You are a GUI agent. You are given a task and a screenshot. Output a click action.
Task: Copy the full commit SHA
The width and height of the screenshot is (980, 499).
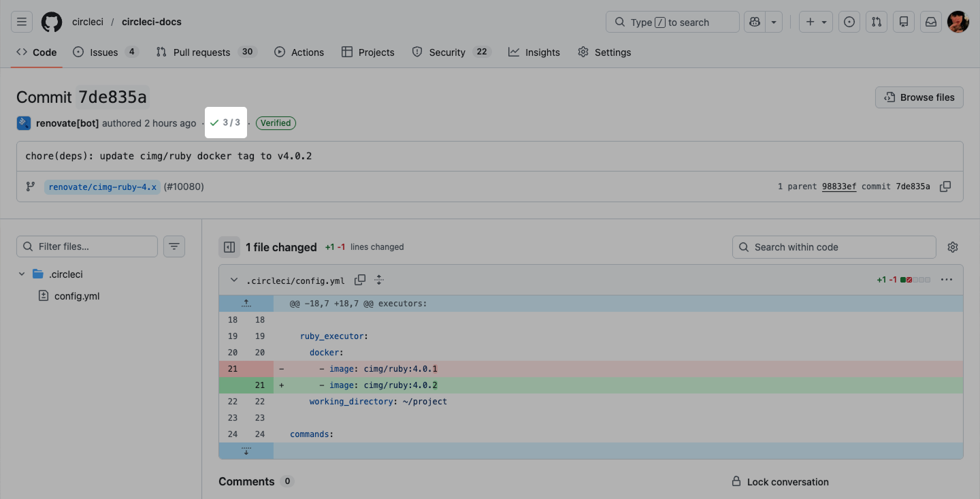(945, 186)
